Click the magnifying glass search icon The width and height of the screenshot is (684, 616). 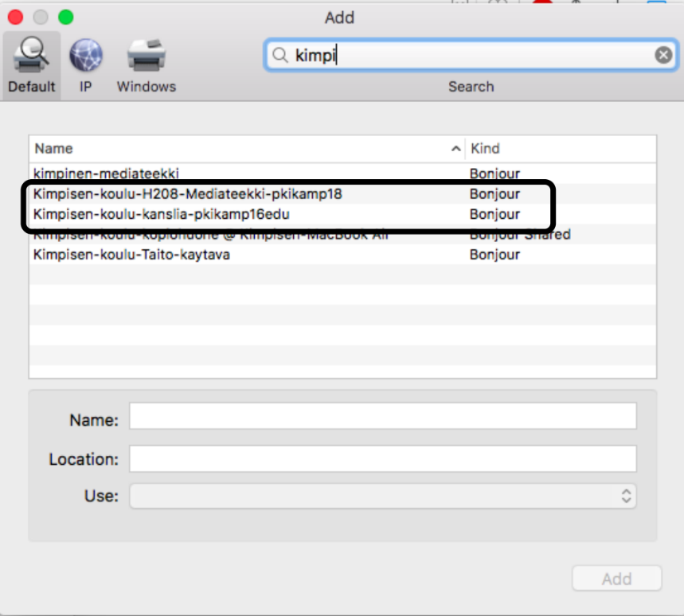click(279, 55)
